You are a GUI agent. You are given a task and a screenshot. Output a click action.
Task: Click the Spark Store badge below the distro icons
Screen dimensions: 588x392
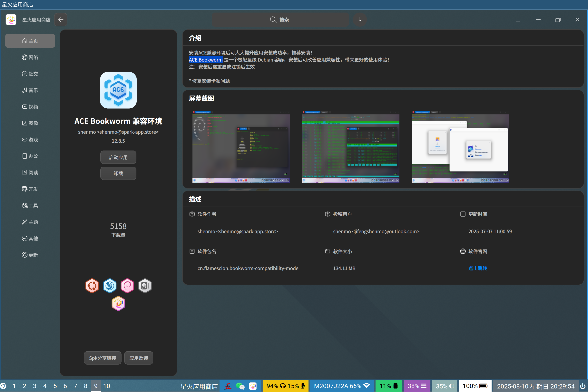pos(118,303)
